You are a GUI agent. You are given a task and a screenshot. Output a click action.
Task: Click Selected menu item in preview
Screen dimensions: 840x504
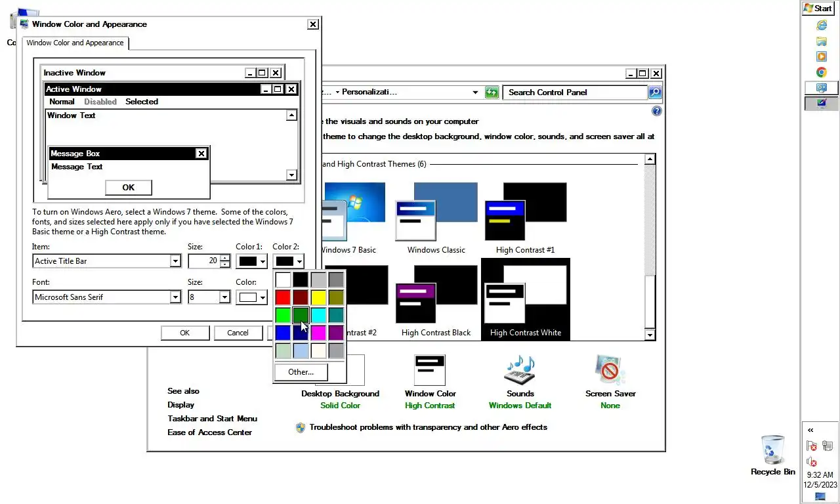142,102
